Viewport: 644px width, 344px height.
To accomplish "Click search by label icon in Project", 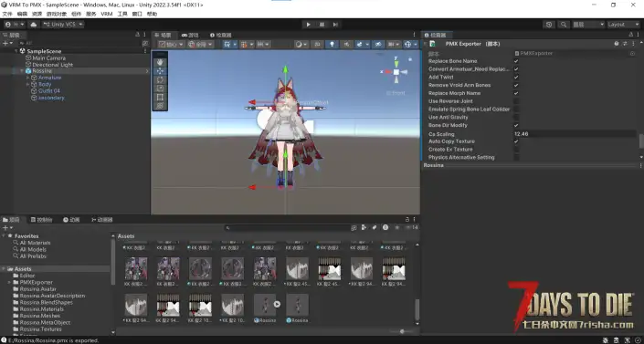I will pos(375,227).
